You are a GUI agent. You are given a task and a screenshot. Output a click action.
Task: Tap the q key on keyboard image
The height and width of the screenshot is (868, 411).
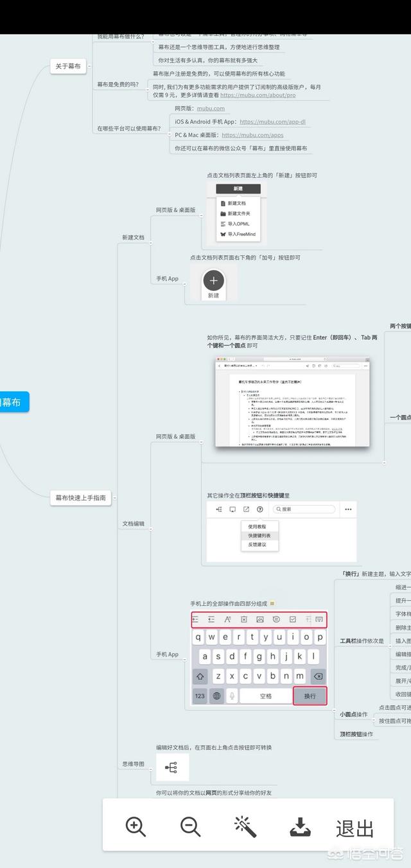coord(199,637)
